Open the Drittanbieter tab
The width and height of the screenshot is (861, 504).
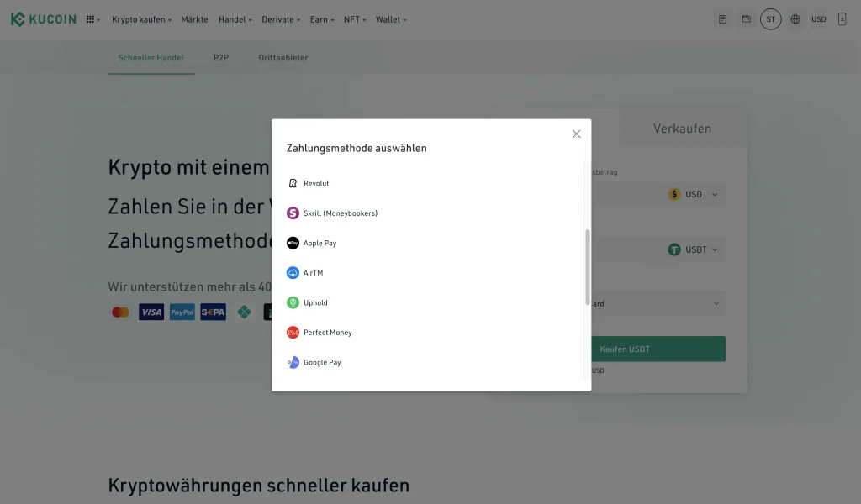click(283, 58)
